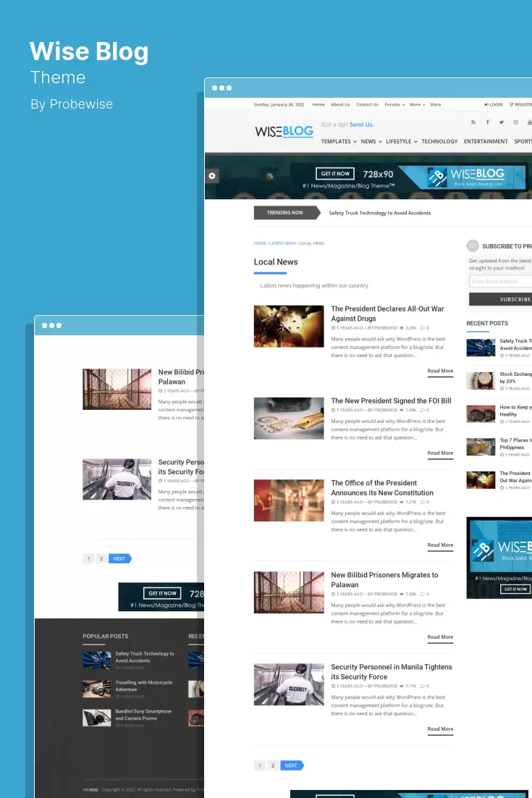Open All-Out War Against Drugs headline

(x=387, y=314)
